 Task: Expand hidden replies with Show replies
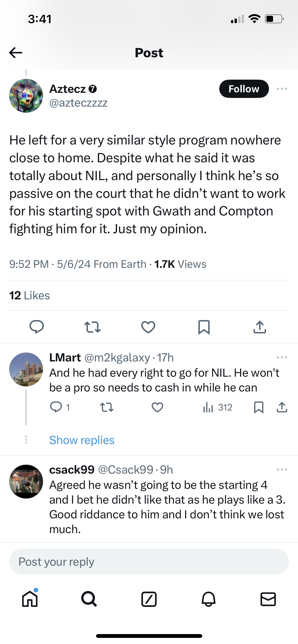click(82, 440)
